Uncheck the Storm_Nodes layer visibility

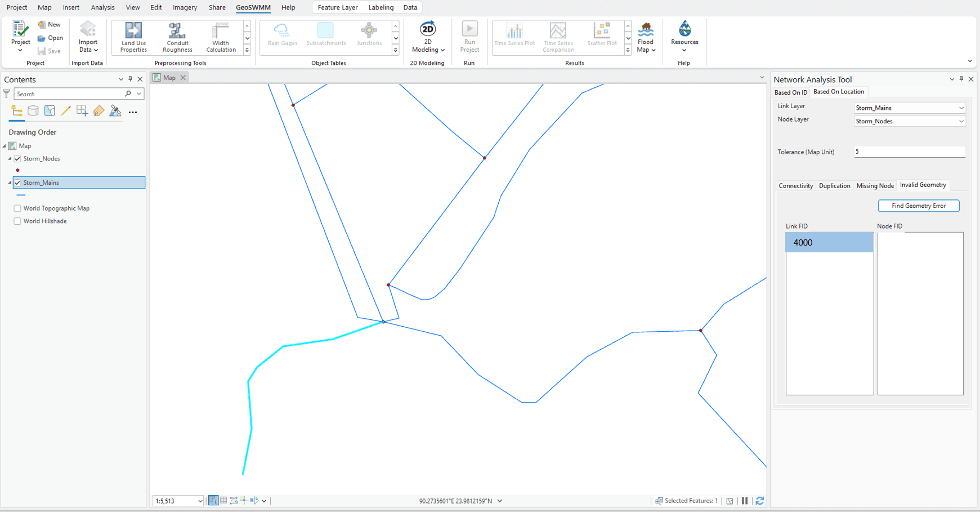(x=17, y=158)
